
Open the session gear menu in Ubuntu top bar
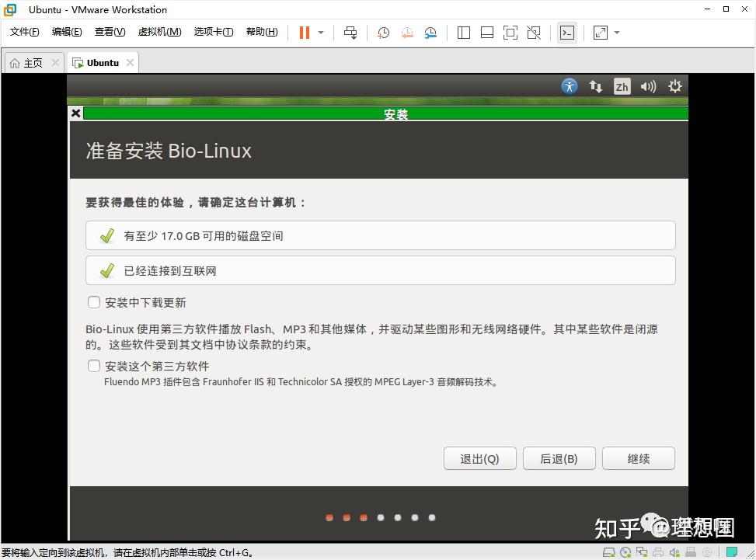point(674,86)
